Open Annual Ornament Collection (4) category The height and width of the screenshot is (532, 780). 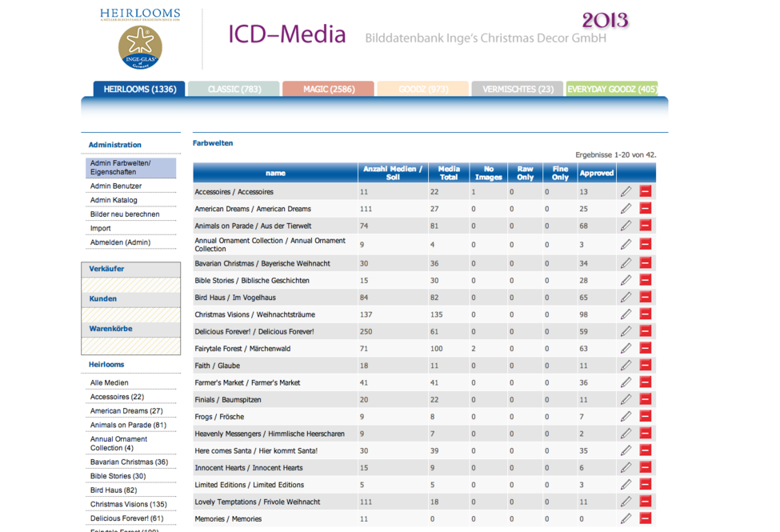point(119,443)
